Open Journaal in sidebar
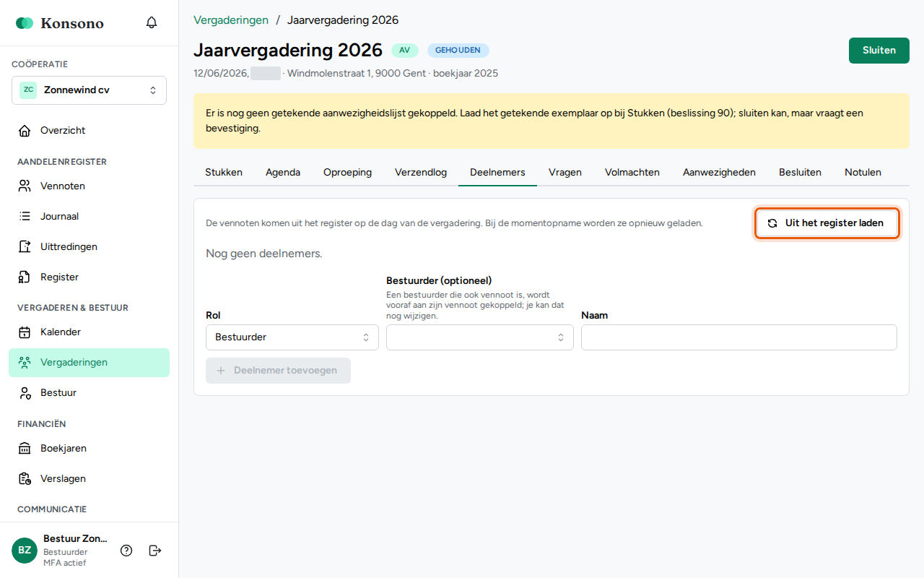 (89, 217)
